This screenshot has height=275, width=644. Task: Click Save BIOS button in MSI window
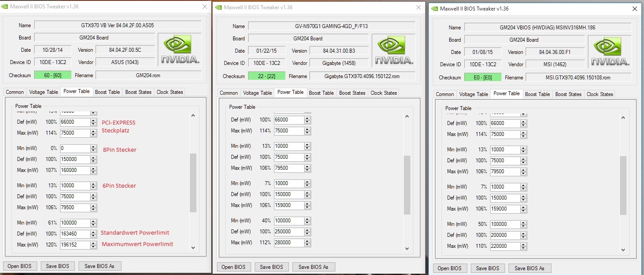[x=487, y=268]
